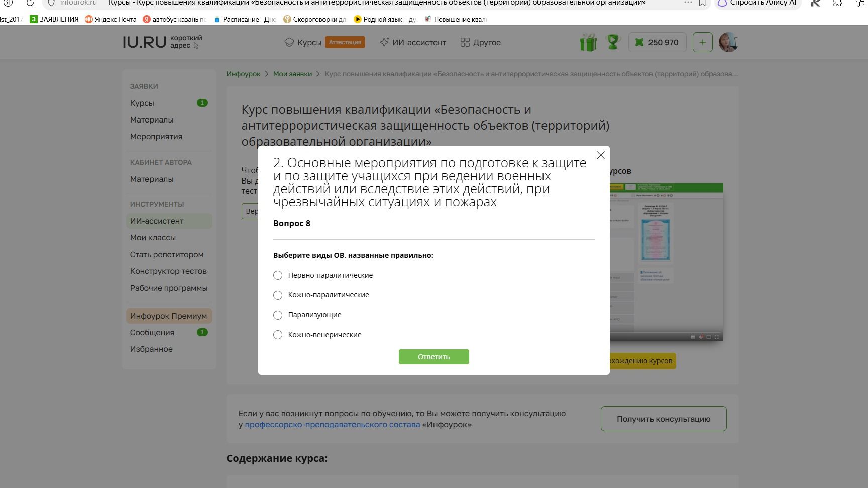Open the ИИ-ассистент header menu item

[413, 42]
